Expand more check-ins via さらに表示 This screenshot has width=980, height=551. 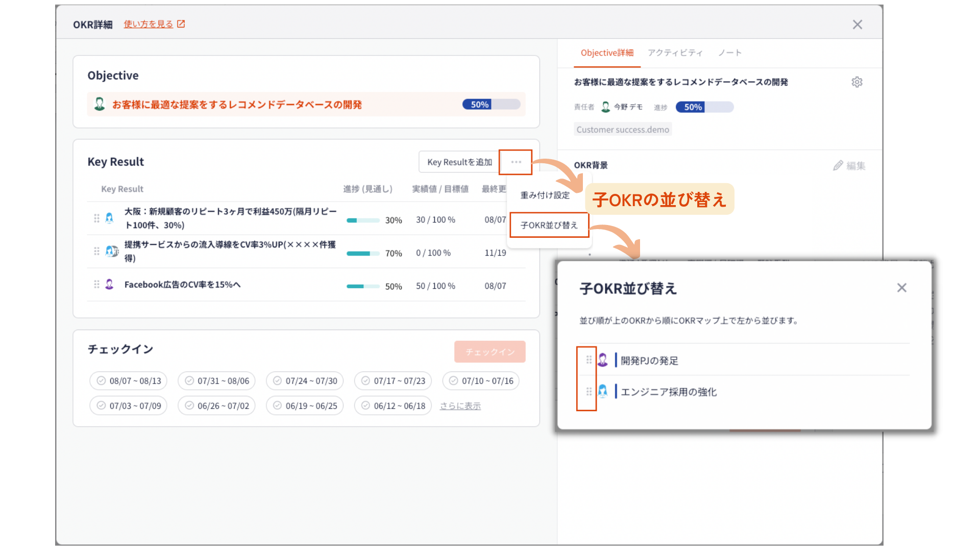[460, 406]
